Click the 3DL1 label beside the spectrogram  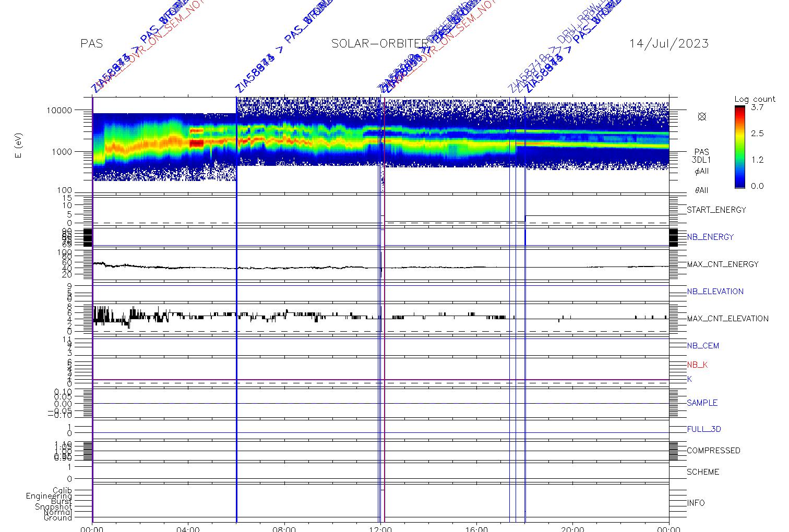(x=701, y=161)
